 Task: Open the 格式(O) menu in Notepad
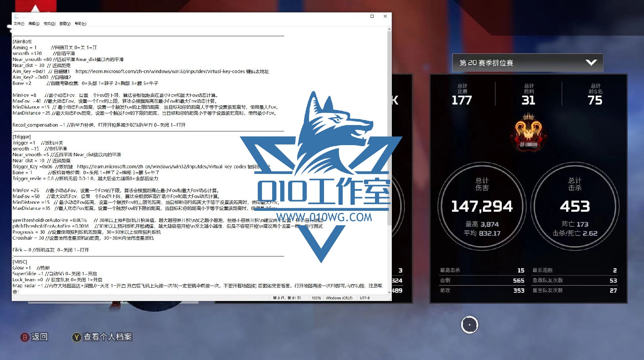click(49, 23)
